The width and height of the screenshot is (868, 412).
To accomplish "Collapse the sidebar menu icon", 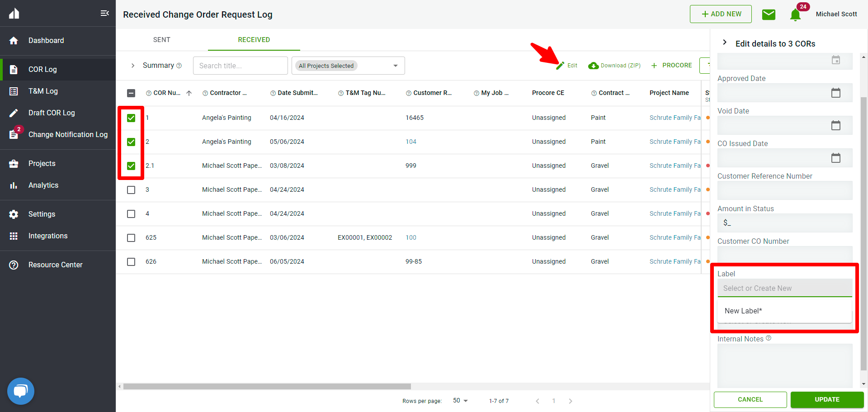I will [104, 13].
